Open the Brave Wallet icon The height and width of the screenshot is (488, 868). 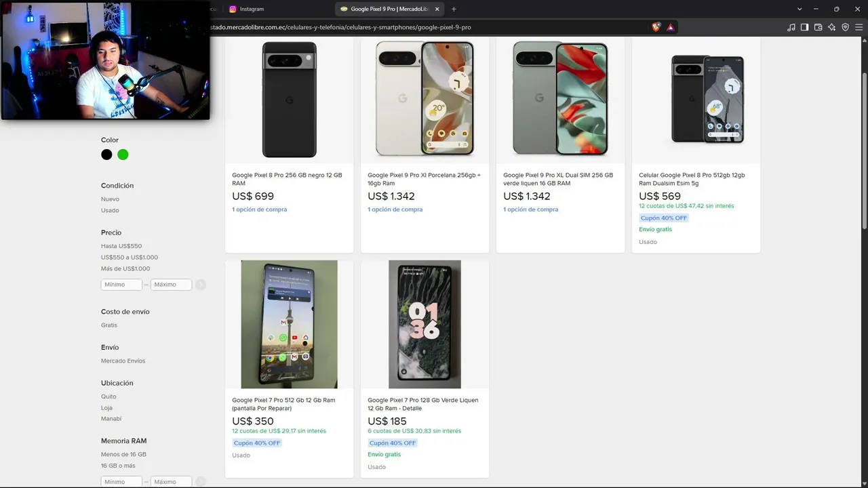pos(818,27)
